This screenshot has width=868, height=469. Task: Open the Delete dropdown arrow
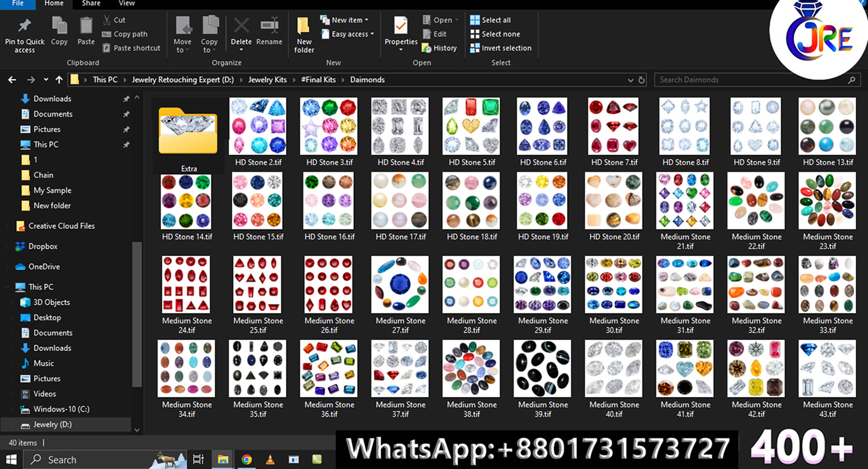pyautogui.click(x=241, y=50)
